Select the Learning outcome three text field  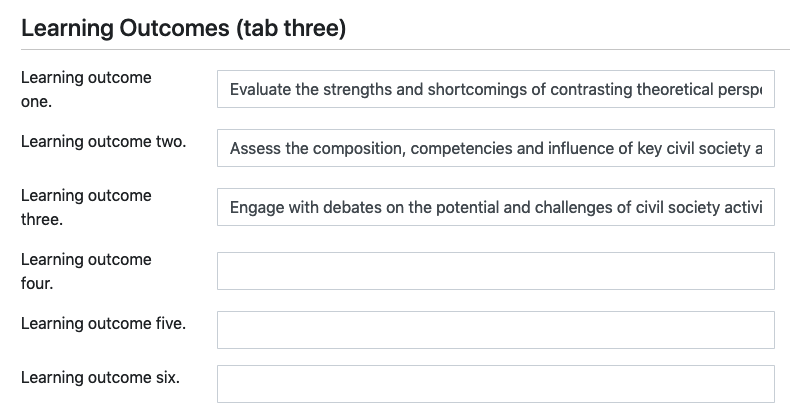[495, 207]
